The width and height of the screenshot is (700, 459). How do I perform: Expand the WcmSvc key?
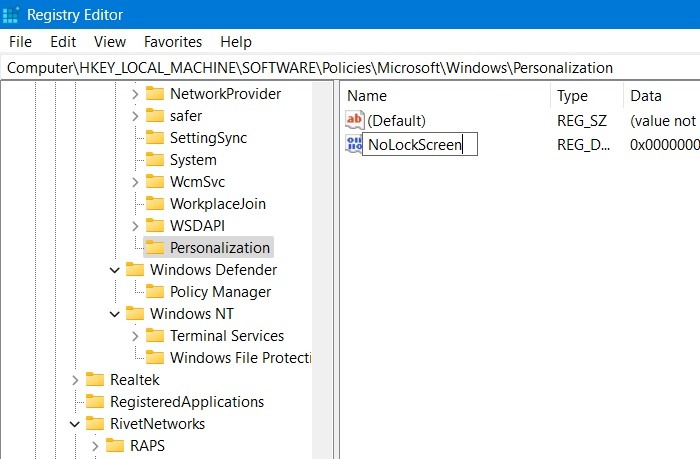click(135, 182)
